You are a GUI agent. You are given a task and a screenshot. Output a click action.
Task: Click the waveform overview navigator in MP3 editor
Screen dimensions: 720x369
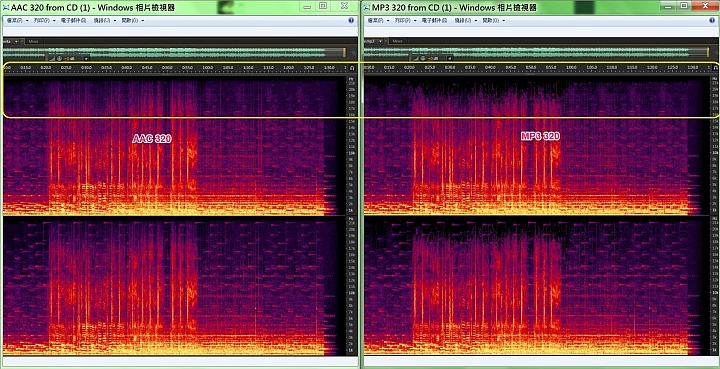tap(536, 52)
